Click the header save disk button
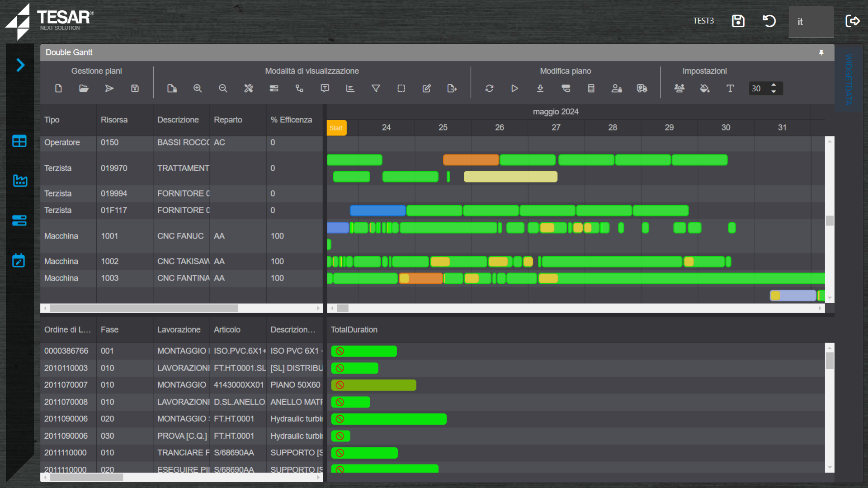The height and width of the screenshot is (488, 868). [x=738, y=21]
